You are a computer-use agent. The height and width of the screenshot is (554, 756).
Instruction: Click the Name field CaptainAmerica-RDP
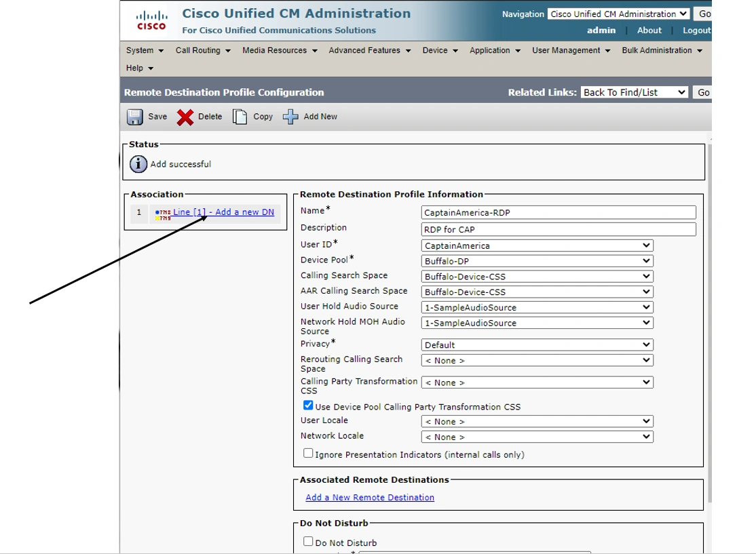click(x=559, y=212)
